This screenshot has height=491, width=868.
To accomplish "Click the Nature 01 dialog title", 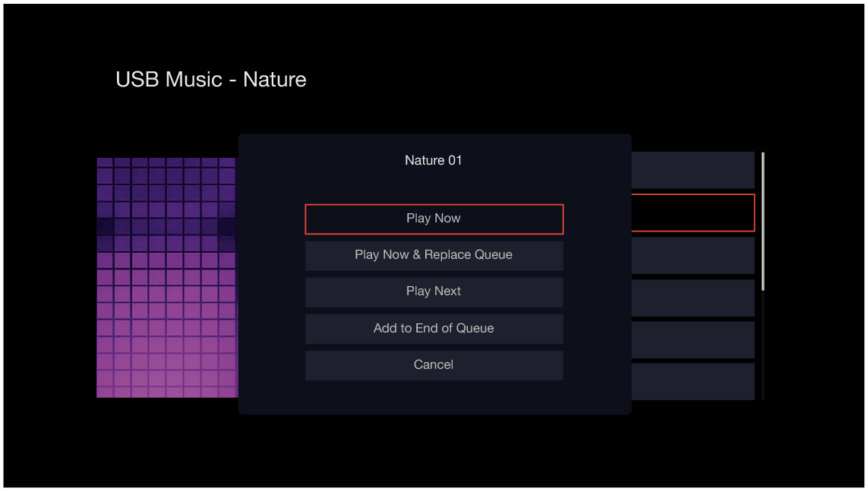I will tap(433, 160).
